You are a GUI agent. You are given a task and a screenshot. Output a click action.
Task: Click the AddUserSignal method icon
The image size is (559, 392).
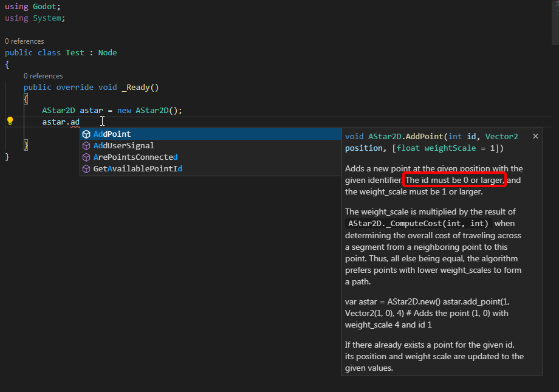86,145
